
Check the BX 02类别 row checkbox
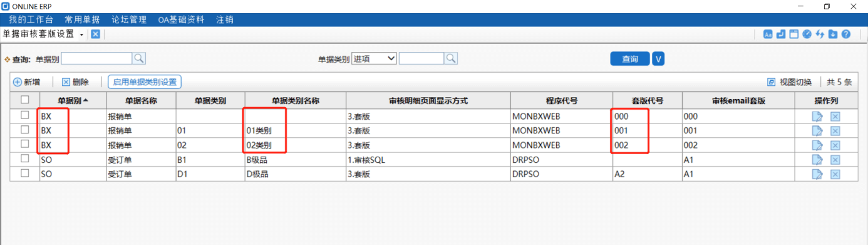pos(24,144)
